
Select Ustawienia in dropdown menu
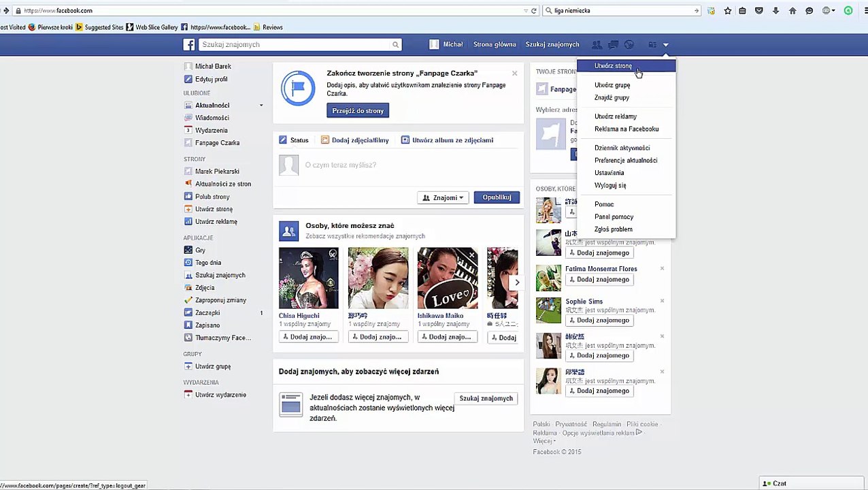[x=609, y=173]
